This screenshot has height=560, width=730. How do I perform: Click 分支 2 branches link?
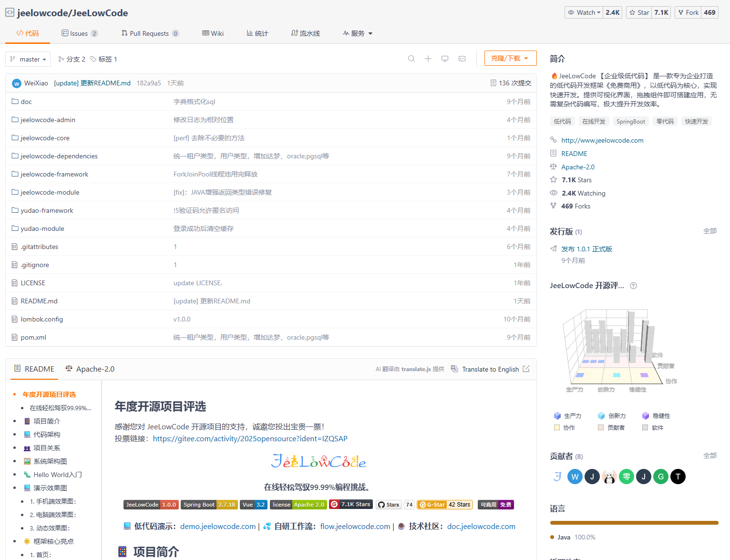(x=72, y=59)
